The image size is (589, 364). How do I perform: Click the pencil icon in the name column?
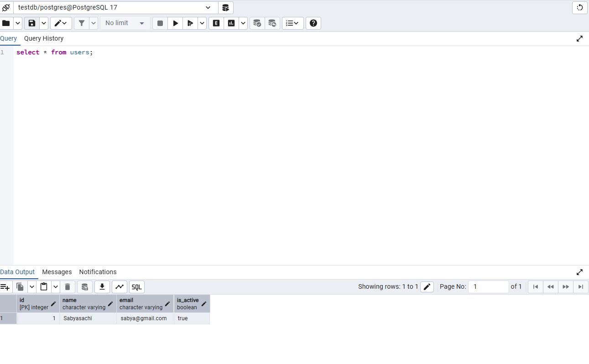click(110, 304)
